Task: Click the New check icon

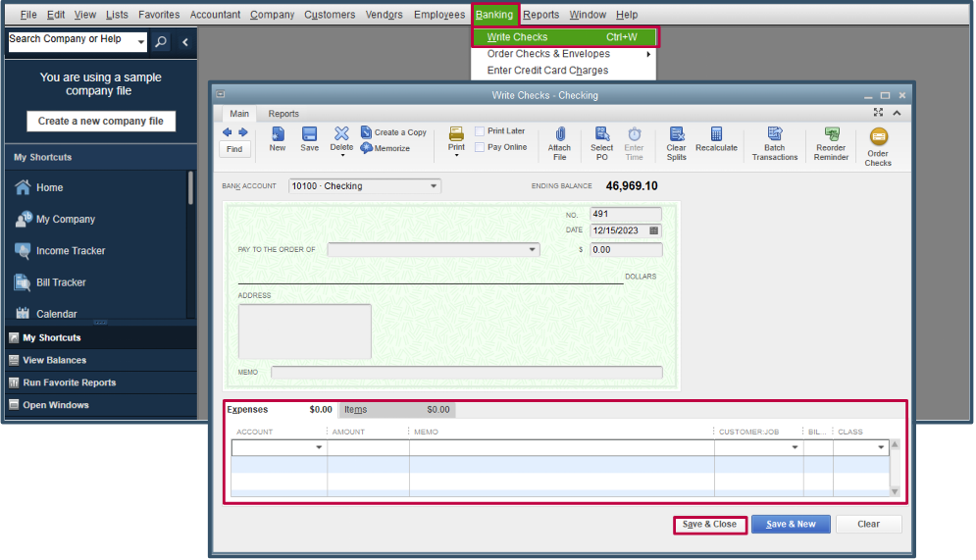Action: 278,134
